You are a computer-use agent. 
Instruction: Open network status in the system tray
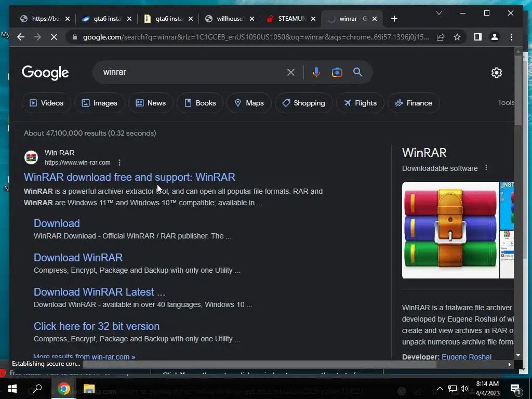[453, 389]
